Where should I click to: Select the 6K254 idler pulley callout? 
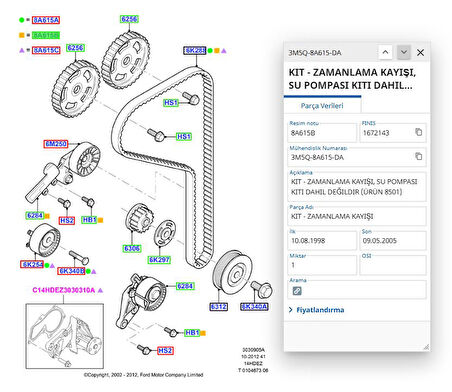[x=32, y=264]
